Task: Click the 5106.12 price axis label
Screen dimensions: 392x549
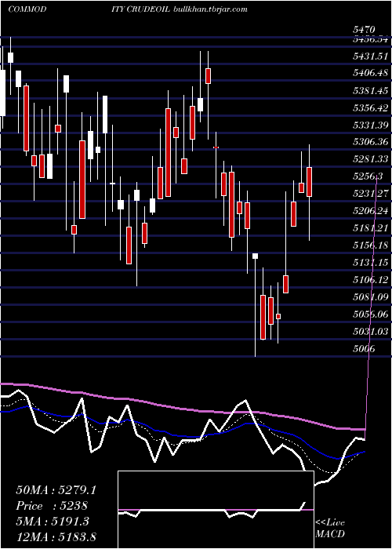Action: point(371,280)
